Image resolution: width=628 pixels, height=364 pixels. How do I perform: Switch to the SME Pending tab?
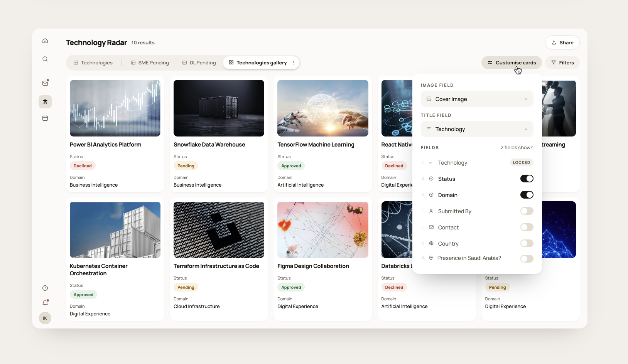pos(150,62)
